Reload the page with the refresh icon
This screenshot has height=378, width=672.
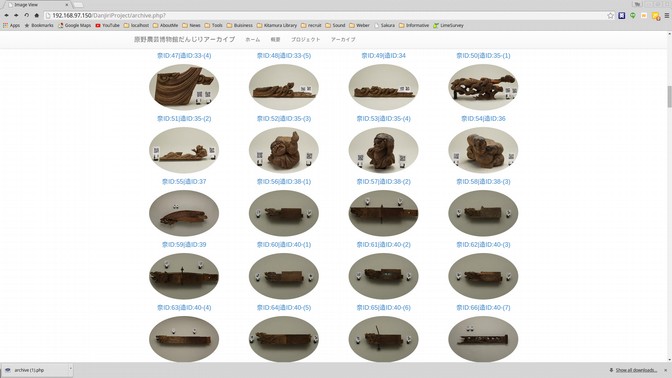(27, 15)
